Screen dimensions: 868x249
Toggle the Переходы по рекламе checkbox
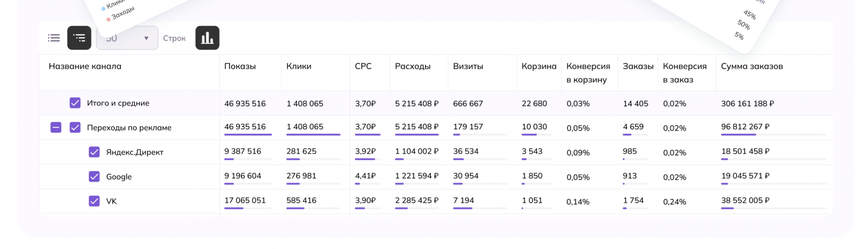75,127
